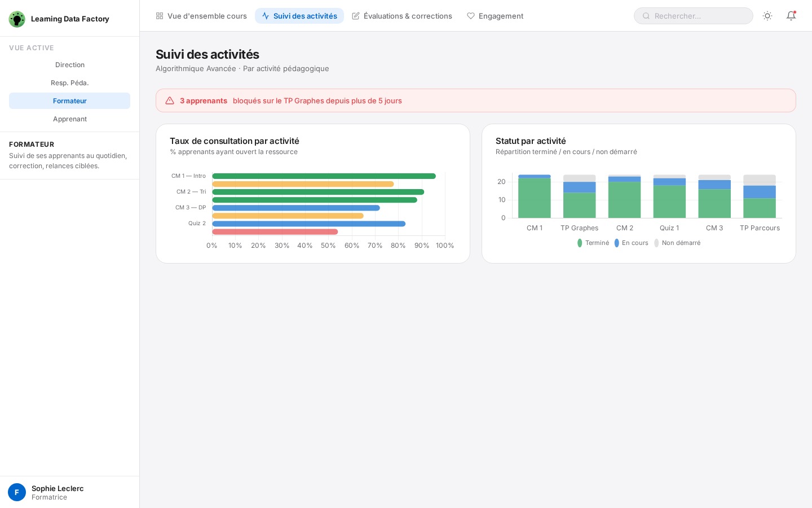Viewport: 812px width, 508px height.
Task: Select the Resp. Péda. view
Action: pos(70,83)
